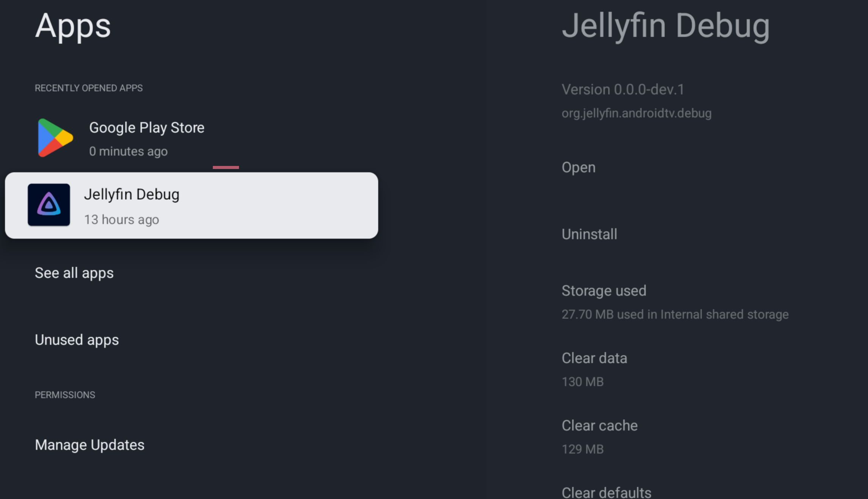The height and width of the screenshot is (499, 868).
Task: Click the Apps page heading
Action: [73, 26]
